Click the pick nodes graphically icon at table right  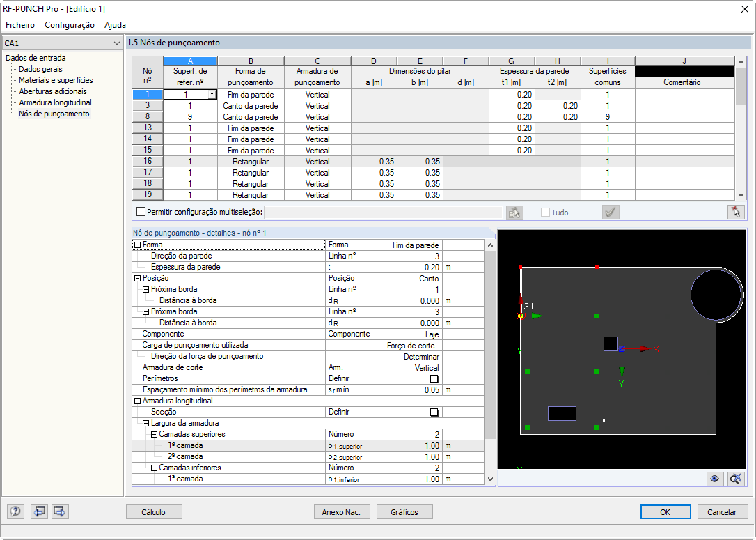click(x=736, y=213)
